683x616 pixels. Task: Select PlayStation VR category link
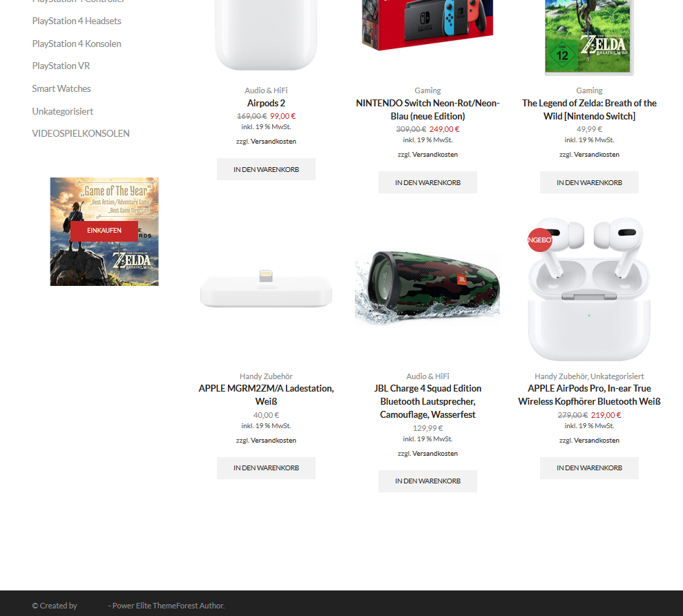tap(61, 66)
